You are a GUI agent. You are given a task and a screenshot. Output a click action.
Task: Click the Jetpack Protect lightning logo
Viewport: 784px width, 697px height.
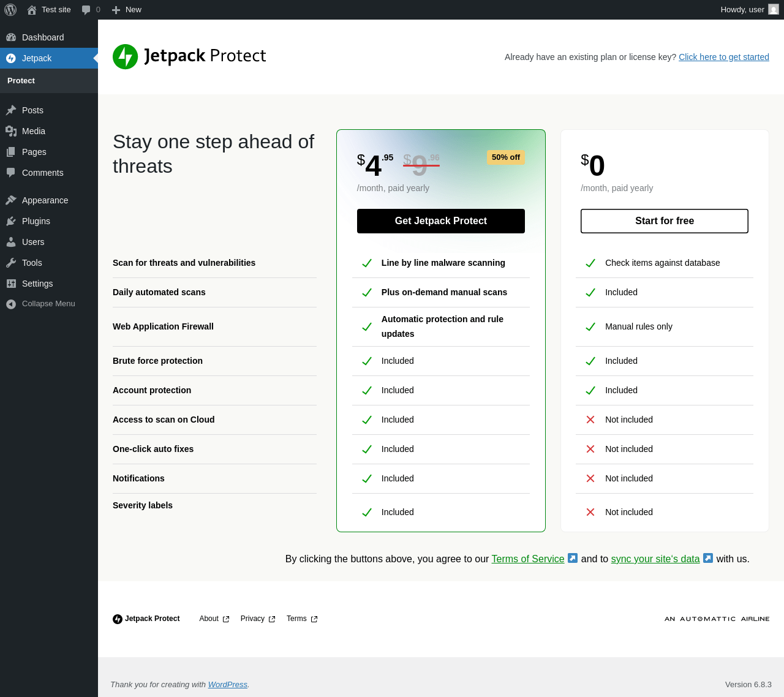126,56
